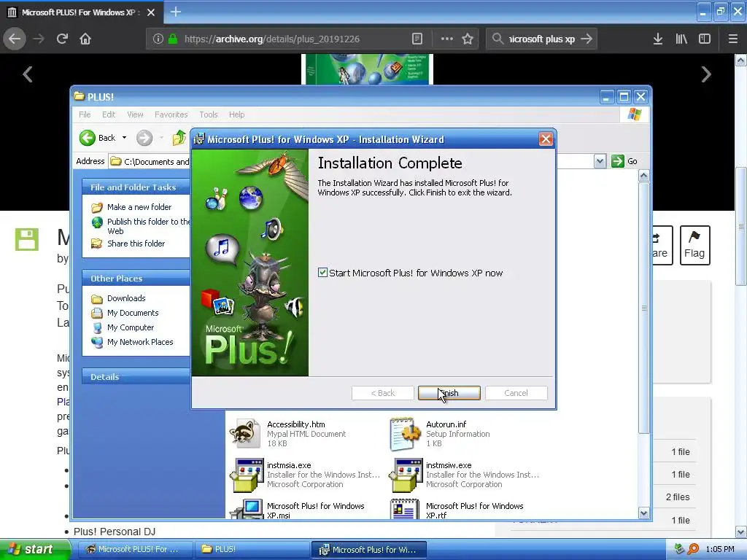Collapse the Other Places panel header
Image resolution: width=747 pixels, height=560 pixels.
[136, 278]
